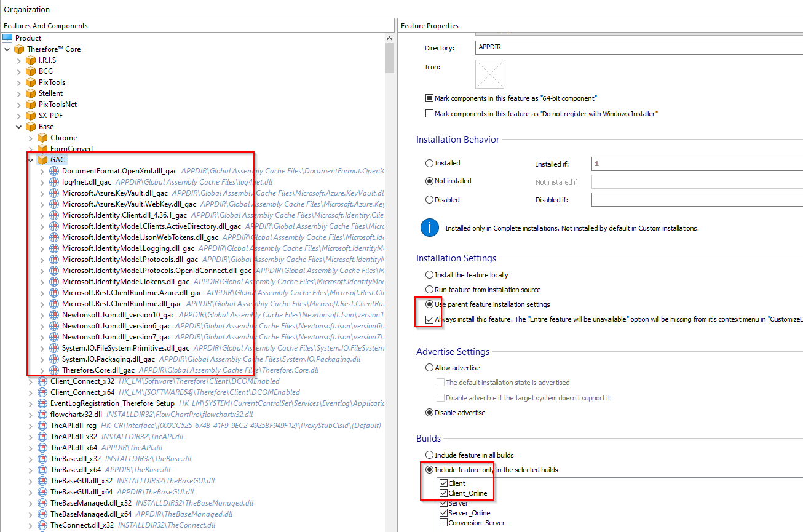The width and height of the screenshot is (803, 532).
Task: Select 'Use parent feature installation settings'
Action: (x=429, y=304)
